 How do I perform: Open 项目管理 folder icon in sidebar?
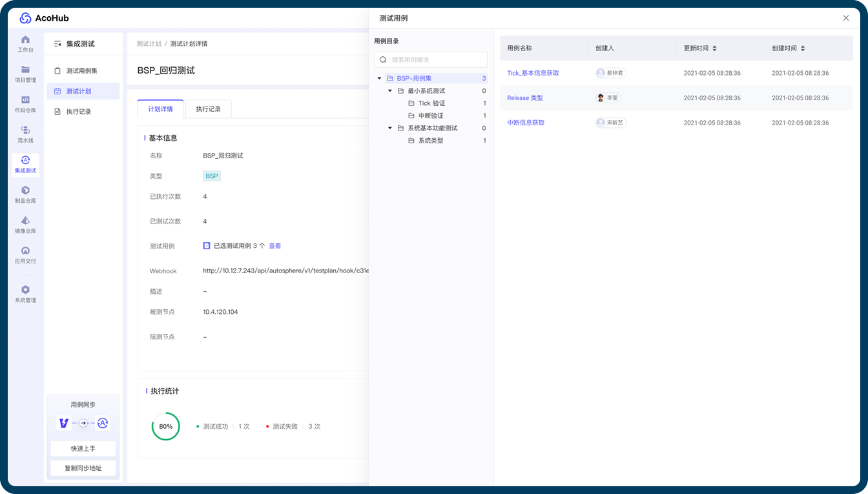pos(25,70)
